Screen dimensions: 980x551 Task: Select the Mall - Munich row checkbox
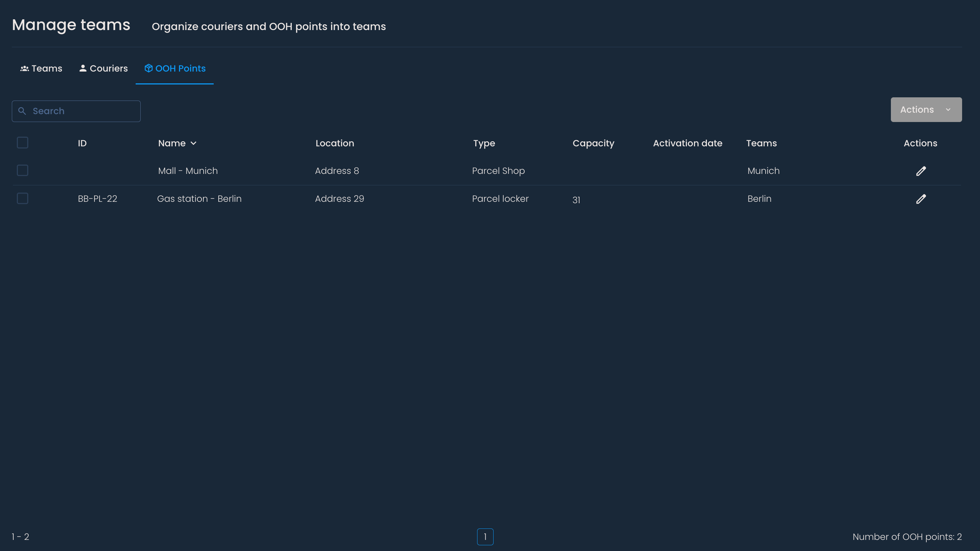(23, 170)
